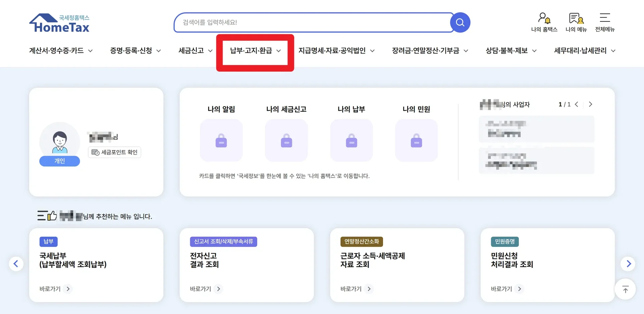This screenshot has width=644, height=314.
Task: Open the 납부·고지·환급 menu
Action: 255,51
